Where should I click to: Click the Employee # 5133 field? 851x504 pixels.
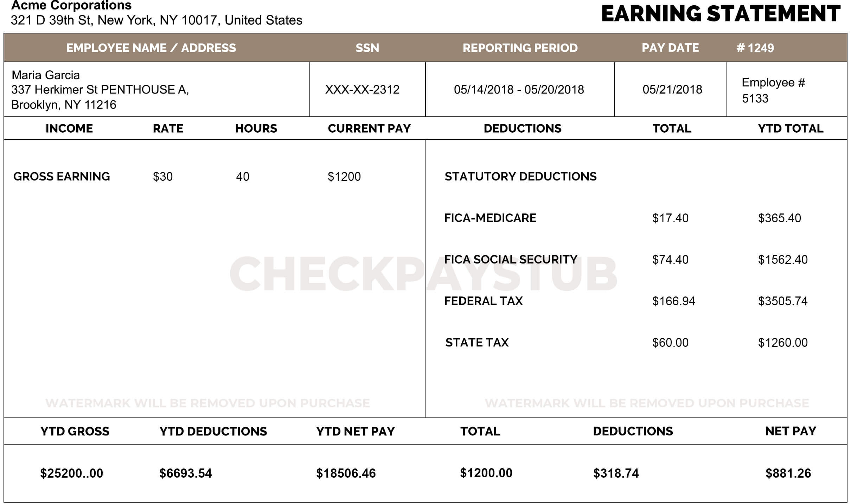point(773,90)
